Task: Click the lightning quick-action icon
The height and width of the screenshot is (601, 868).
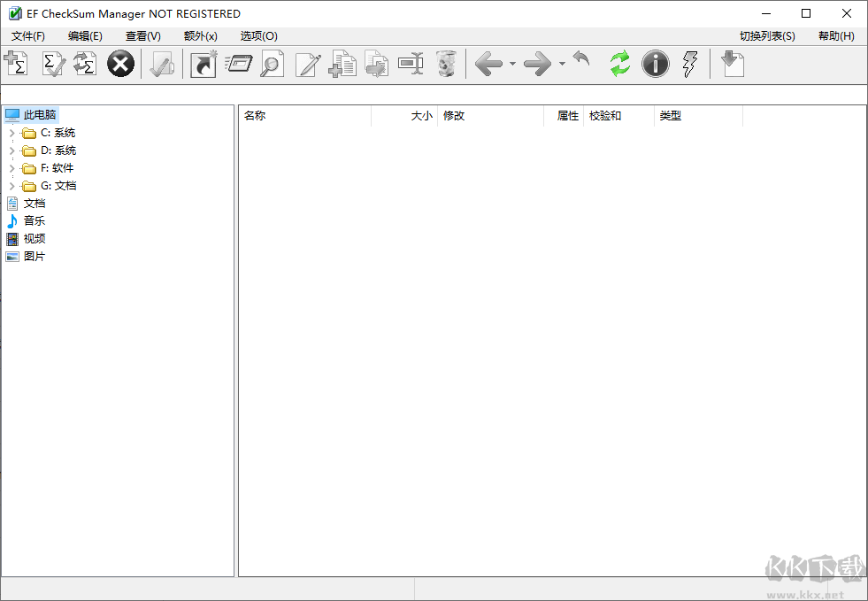Action: pyautogui.click(x=690, y=64)
